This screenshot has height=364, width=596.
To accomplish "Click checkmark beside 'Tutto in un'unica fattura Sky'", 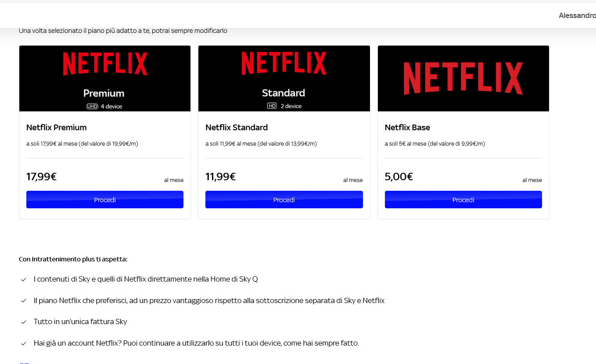I will point(24,322).
